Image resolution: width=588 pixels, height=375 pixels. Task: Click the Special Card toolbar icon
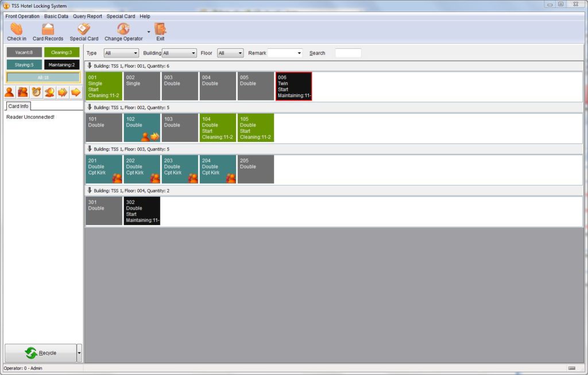tap(84, 29)
